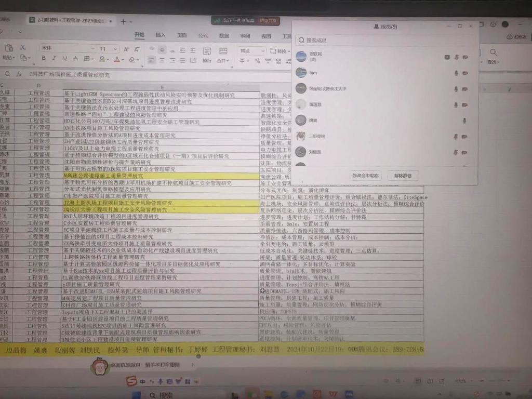The width and height of the screenshot is (532, 399).
Task: Toggle bold formatting in the ribbon
Action: [44, 58]
